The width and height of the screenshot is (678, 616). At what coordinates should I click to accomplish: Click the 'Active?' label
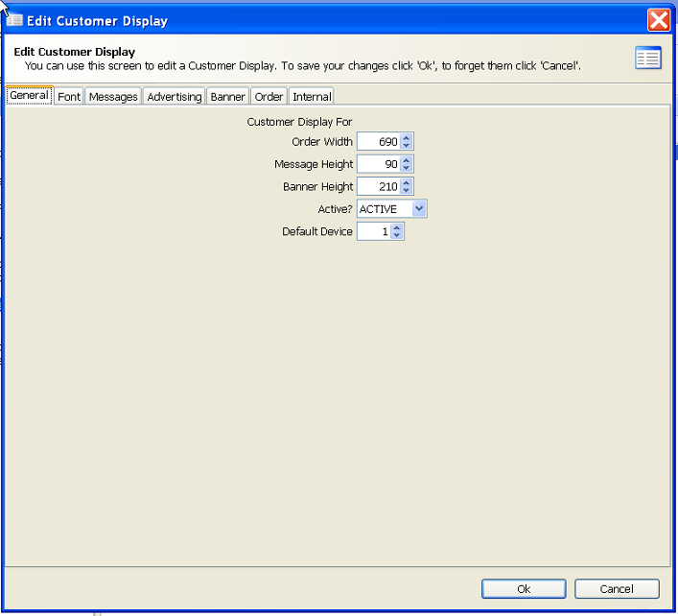coord(335,209)
